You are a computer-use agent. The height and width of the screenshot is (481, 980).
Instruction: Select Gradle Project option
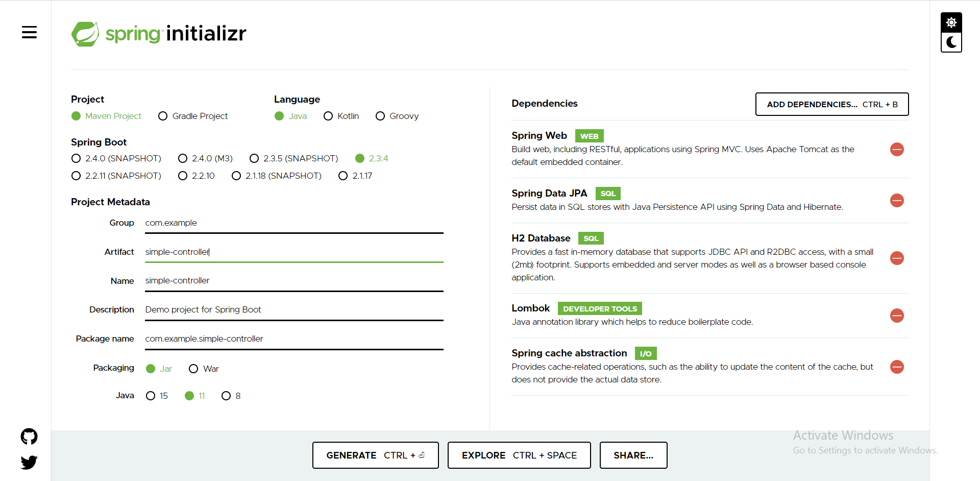(193, 116)
